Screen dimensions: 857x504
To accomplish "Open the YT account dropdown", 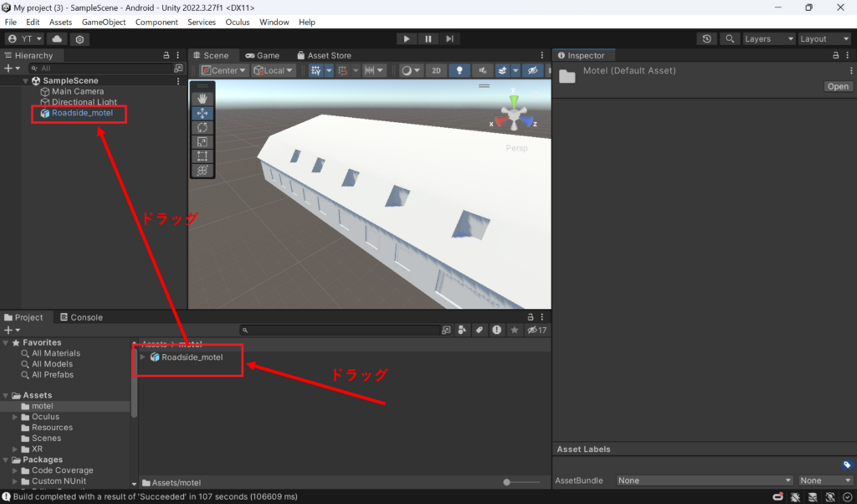I will (25, 39).
